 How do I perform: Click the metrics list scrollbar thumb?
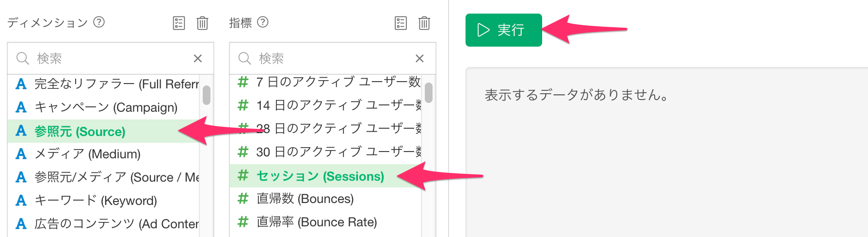pos(429,93)
